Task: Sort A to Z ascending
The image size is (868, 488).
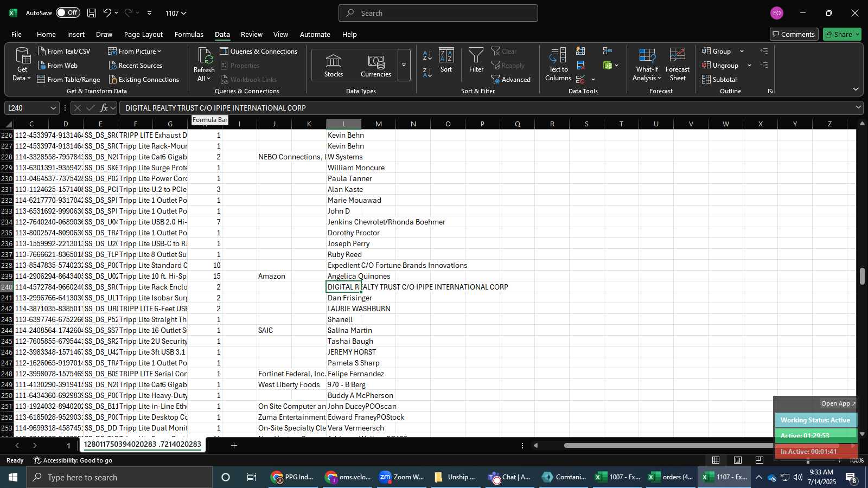Action: click(x=427, y=55)
